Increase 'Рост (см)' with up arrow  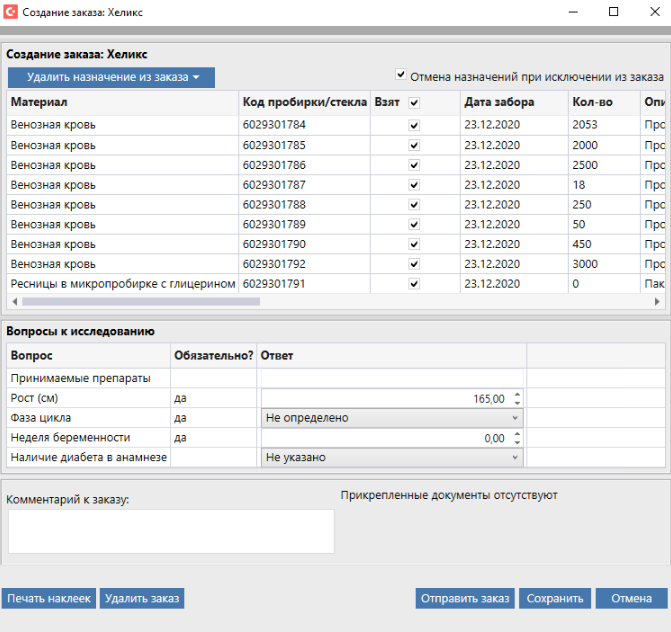(516, 394)
